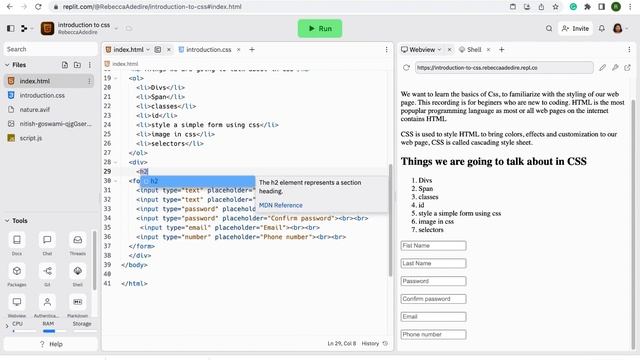Open the editor pane options menu
640x360 pixels.
coord(386,49)
